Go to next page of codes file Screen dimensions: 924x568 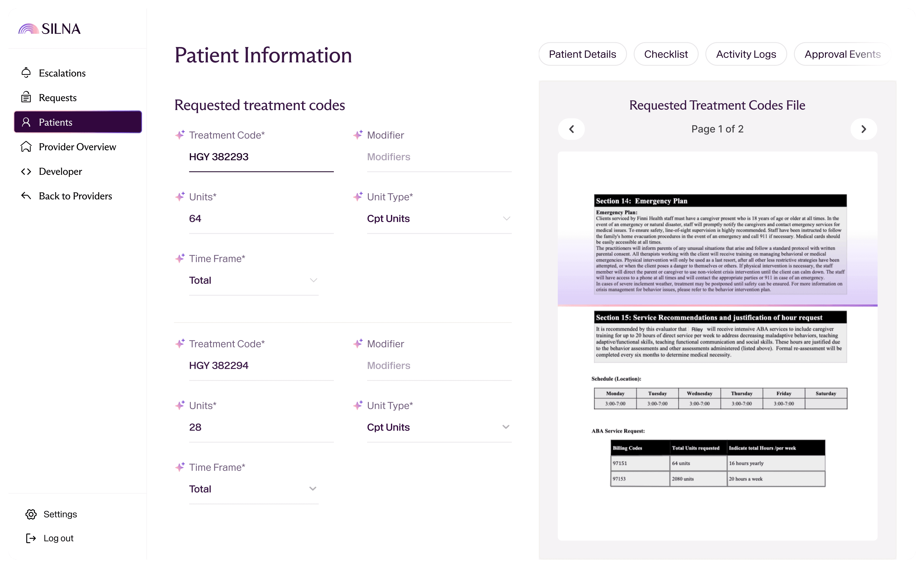[864, 129]
